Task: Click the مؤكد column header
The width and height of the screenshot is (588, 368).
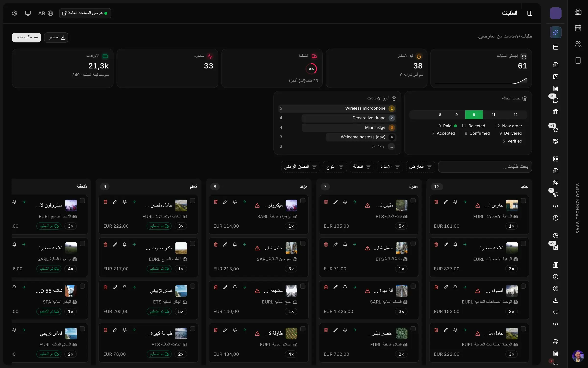Action: pos(304,186)
